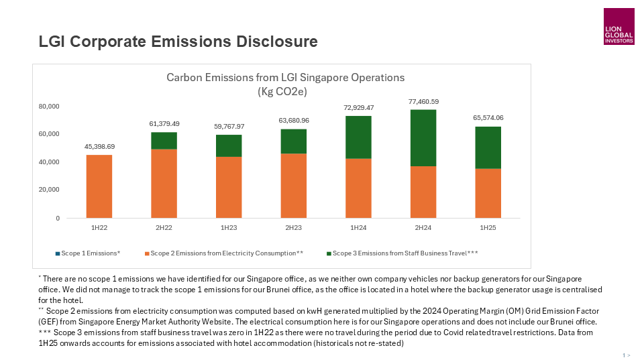Click the orange segment of the 1H23 bar
Screen dimensions: 644x362
tap(229, 187)
